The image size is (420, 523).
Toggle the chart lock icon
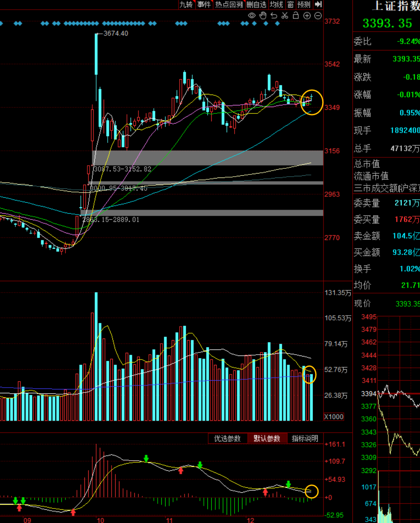pos(296,16)
